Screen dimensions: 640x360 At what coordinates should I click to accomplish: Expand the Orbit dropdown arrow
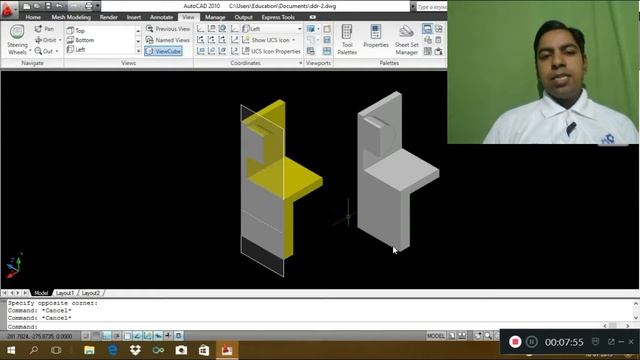60,40
